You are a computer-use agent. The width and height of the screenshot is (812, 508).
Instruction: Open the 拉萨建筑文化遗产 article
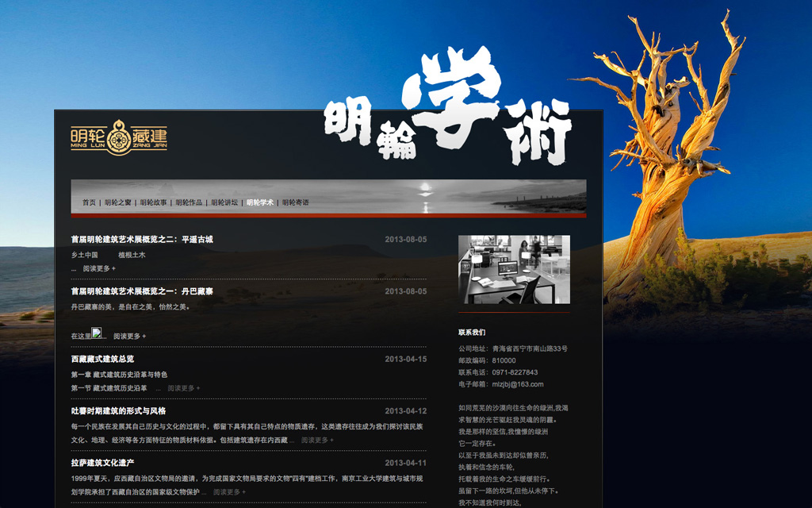102,463
